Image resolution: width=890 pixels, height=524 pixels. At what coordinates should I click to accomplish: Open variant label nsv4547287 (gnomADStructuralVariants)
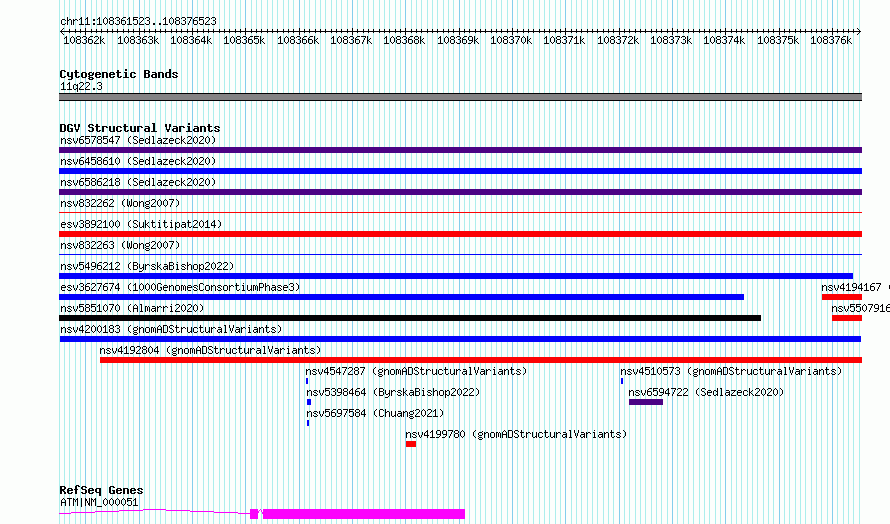417,371
